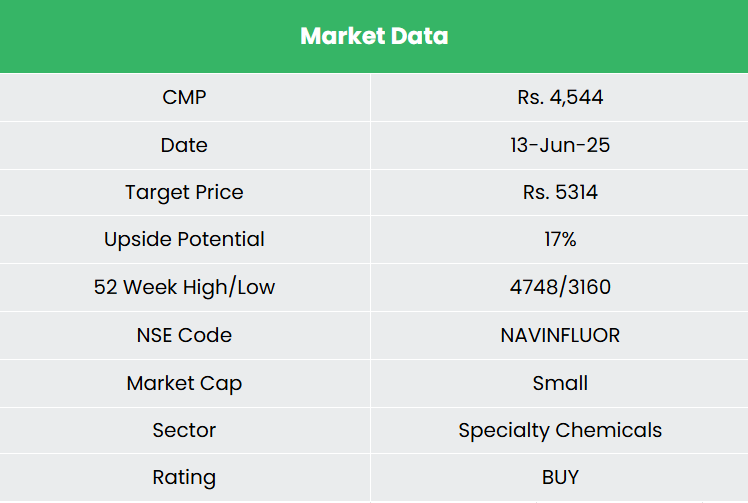This screenshot has height=503, width=748.
Task: Click the NAVINFLUOR ticker code
Action: 560,335
